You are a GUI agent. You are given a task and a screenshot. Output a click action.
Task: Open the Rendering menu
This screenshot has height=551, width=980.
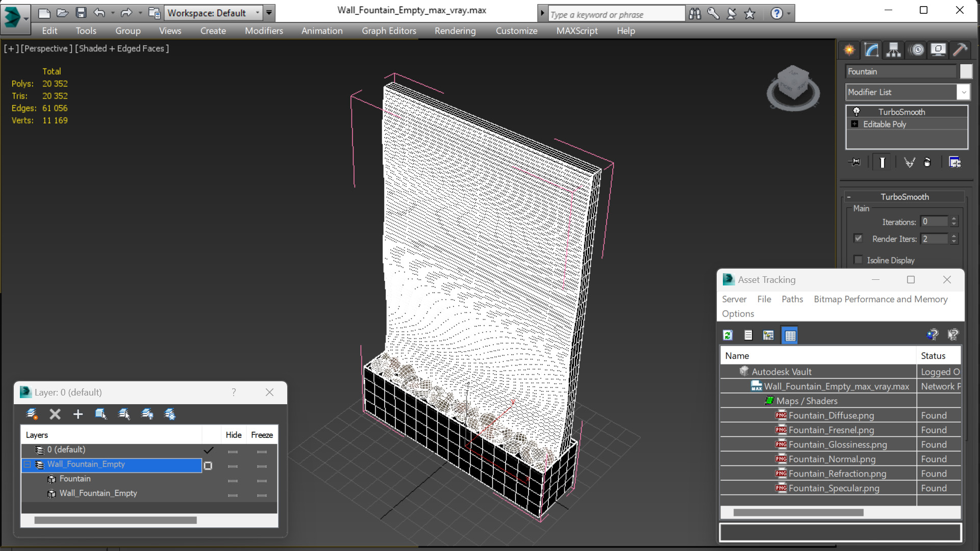(455, 31)
